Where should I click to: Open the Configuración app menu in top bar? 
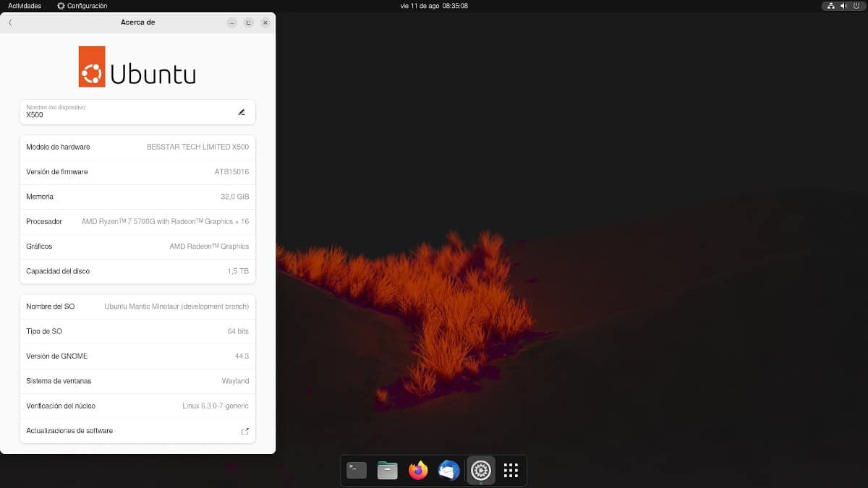pos(82,6)
